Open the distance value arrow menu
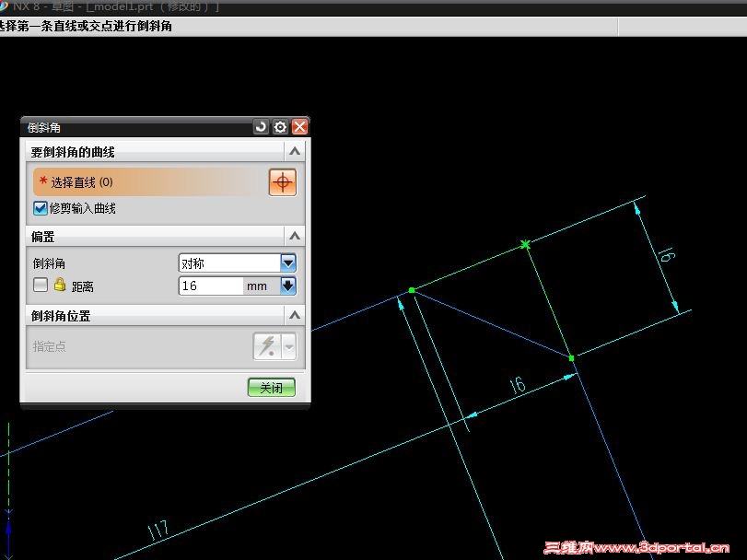 click(x=288, y=286)
